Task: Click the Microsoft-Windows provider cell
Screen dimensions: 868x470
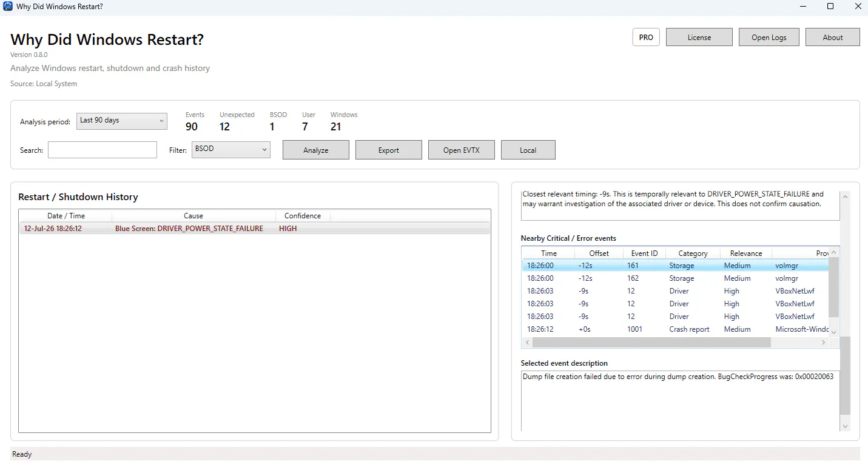Action: tap(802, 329)
